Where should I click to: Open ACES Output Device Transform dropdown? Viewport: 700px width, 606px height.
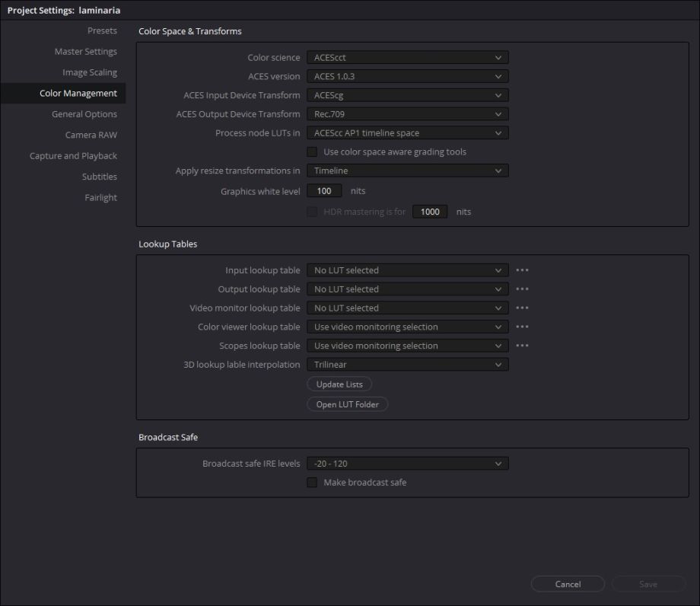pos(407,114)
